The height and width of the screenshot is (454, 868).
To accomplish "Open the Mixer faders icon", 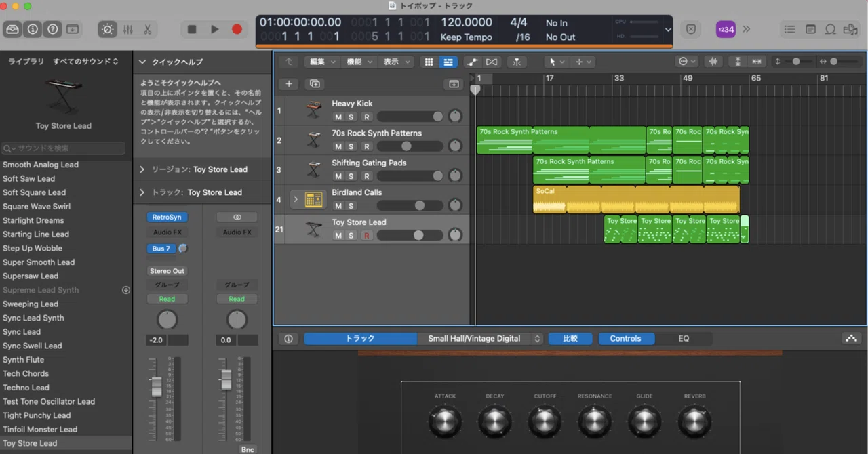I will [127, 29].
